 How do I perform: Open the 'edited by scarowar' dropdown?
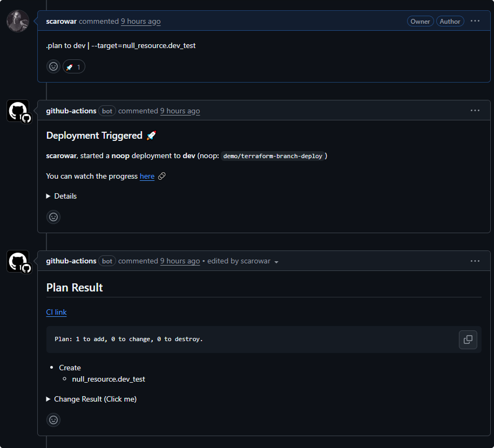pyautogui.click(x=242, y=261)
